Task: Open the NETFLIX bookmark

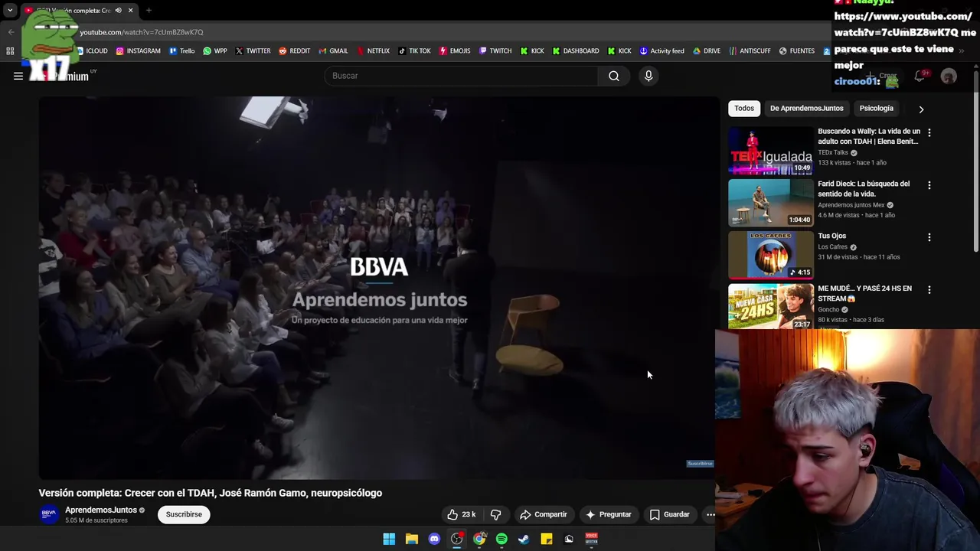Action: 372,51
